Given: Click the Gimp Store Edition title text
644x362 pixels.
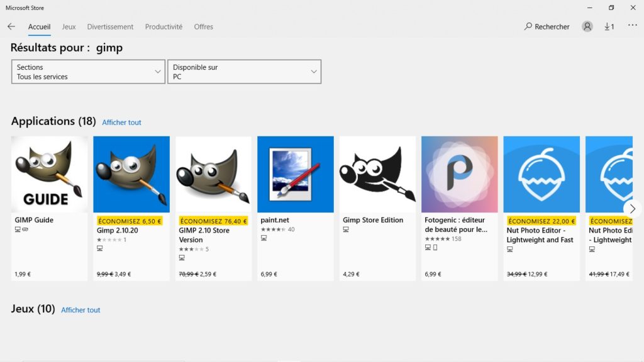Looking at the screenshot, I should point(373,220).
